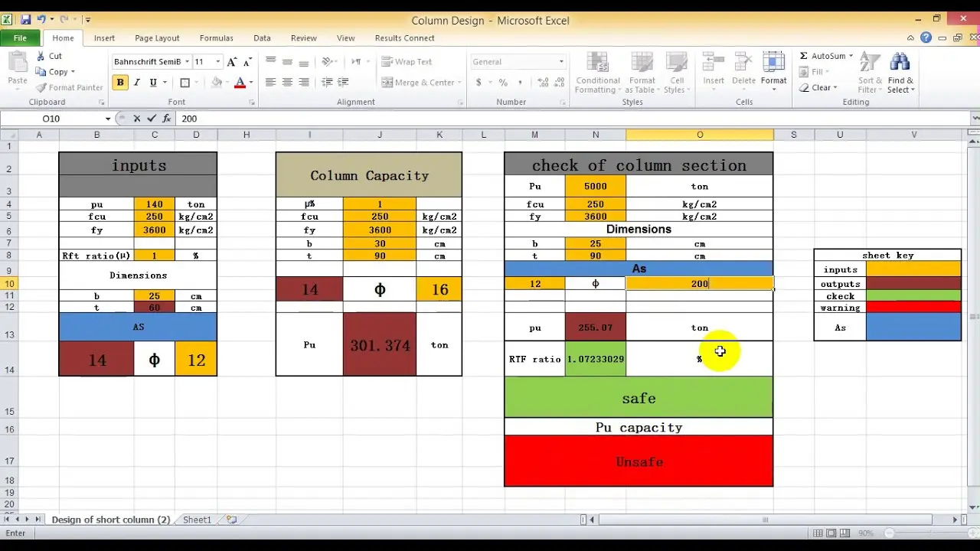This screenshot has width=980, height=551.
Task: Click the Fill Color bucket icon
Action: (x=217, y=83)
